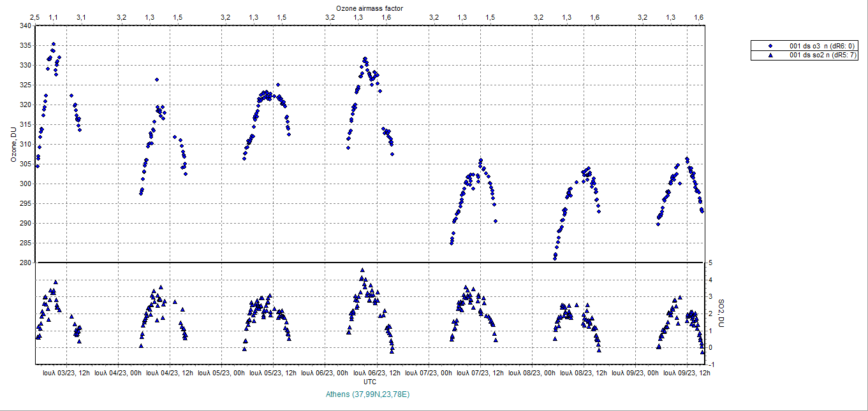
Task: Click the 'UTC' bottom axis title
Action: 369,381
